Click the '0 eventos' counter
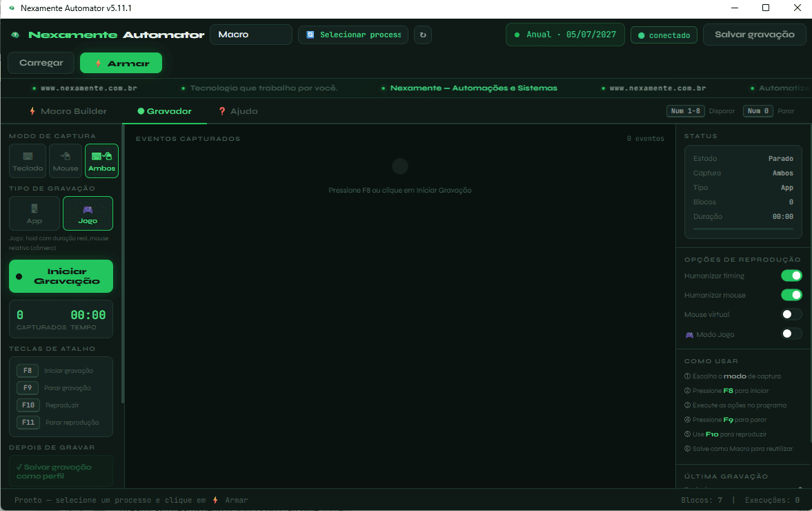812x511 pixels. (x=645, y=138)
